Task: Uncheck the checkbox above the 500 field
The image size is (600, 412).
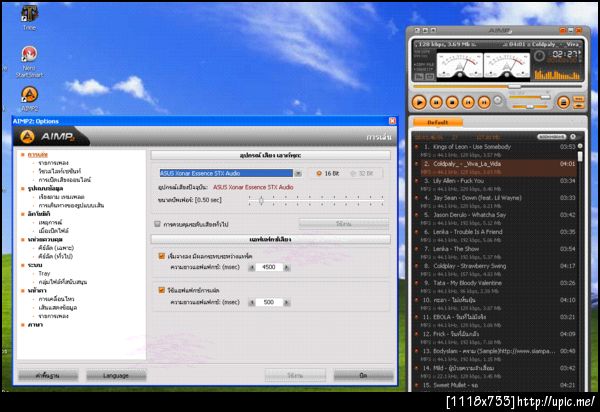Action: click(161, 290)
